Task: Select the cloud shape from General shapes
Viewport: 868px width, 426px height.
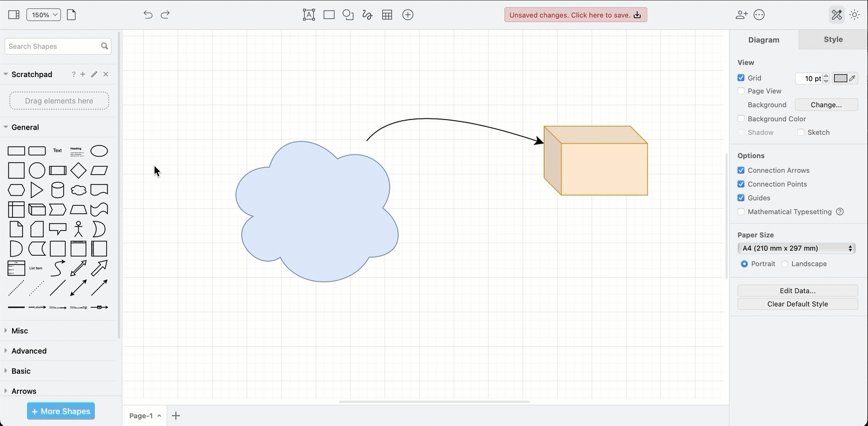Action: pyautogui.click(x=79, y=190)
